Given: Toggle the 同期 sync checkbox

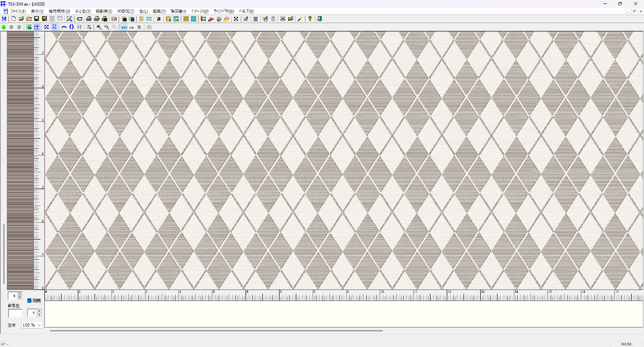Looking at the screenshot, I should (29, 301).
